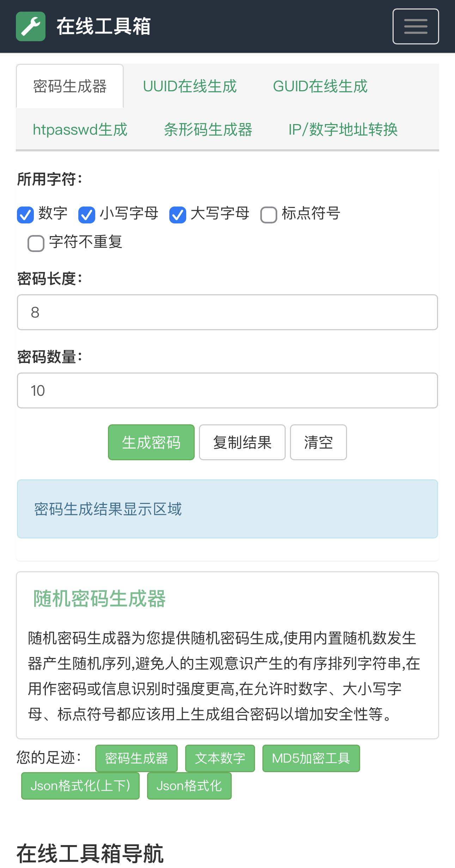This screenshot has width=455, height=868.
Task: Click the 清空 button
Action: point(318,443)
